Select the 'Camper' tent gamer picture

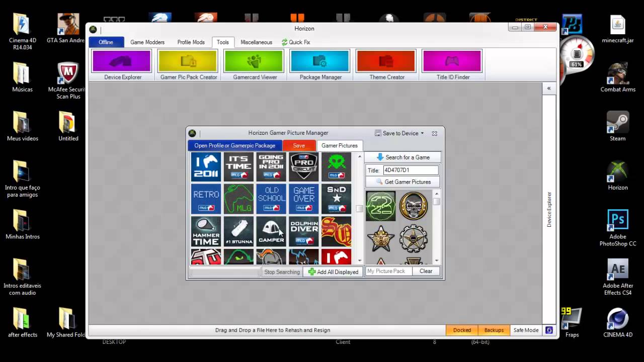pos(271,231)
